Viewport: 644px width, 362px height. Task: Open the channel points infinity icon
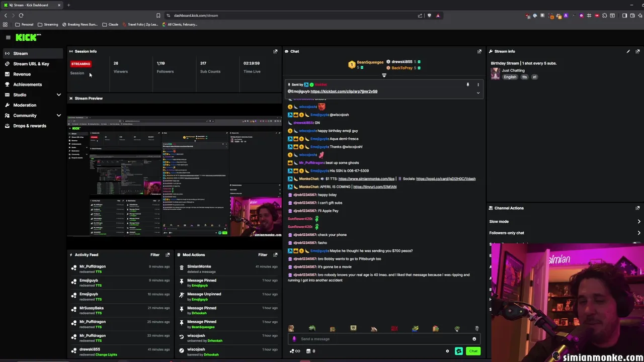pyautogui.click(x=295, y=351)
